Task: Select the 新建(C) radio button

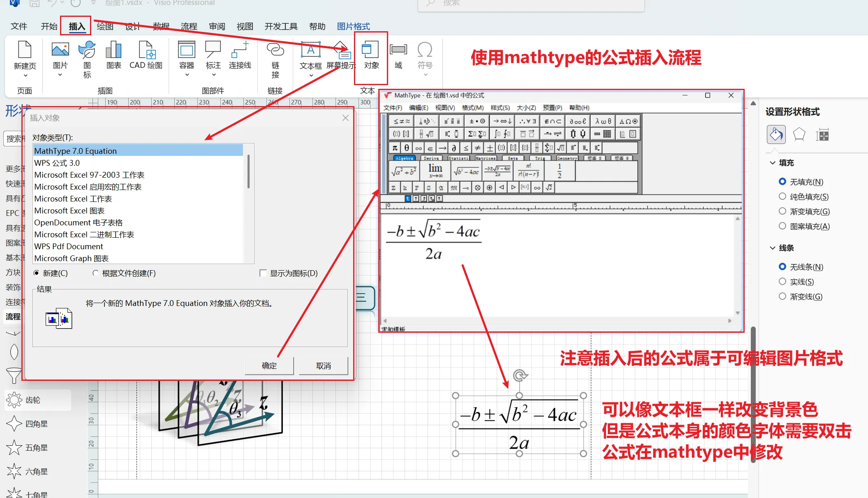Action: (37, 273)
